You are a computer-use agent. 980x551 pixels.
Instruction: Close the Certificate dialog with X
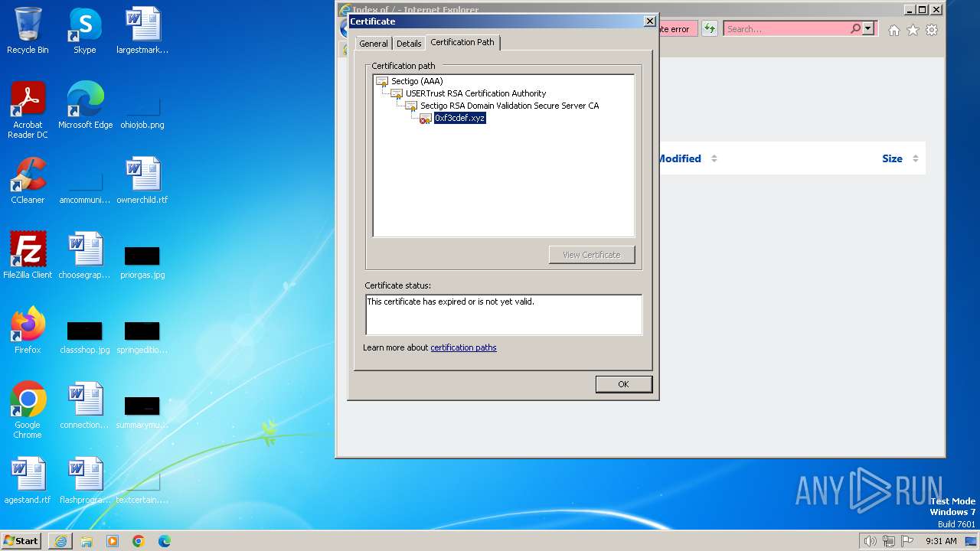(650, 21)
